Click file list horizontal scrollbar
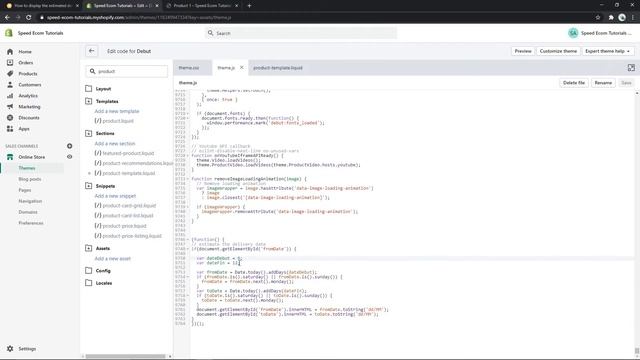This screenshot has height=360, width=640. (125, 356)
